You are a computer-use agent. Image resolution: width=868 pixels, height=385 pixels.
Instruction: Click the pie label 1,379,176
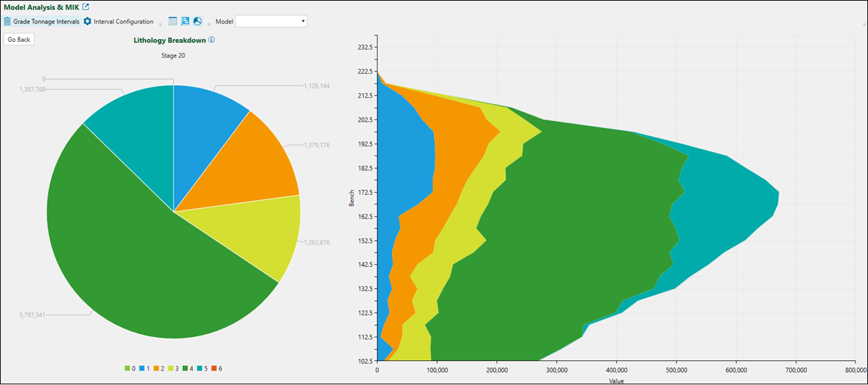click(x=317, y=145)
